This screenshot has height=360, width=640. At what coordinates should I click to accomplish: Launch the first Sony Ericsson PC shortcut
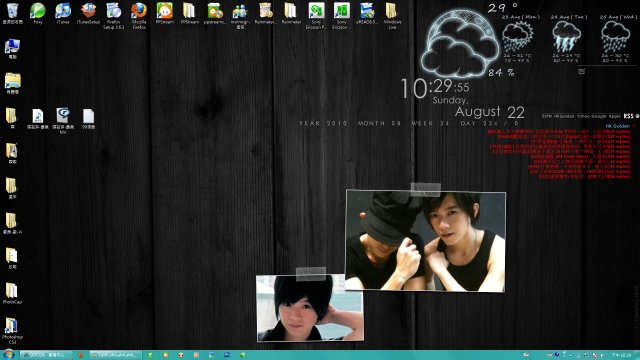316,16
